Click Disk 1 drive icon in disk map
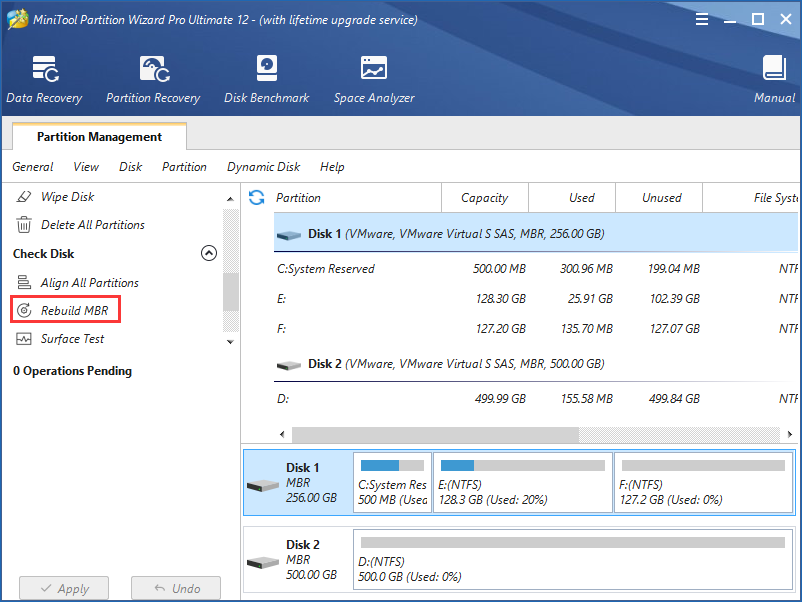 click(x=262, y=485)
